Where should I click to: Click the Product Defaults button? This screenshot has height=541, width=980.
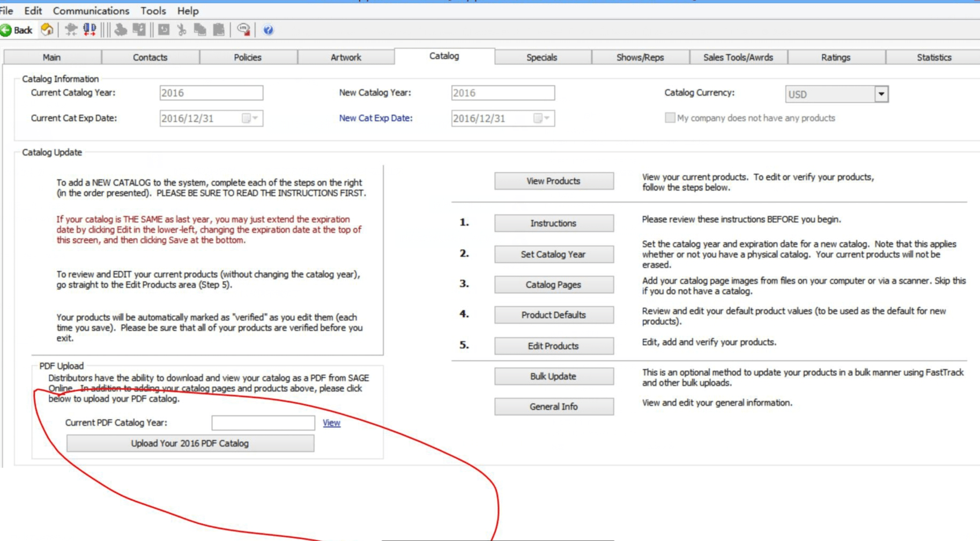tap(554, 315)
